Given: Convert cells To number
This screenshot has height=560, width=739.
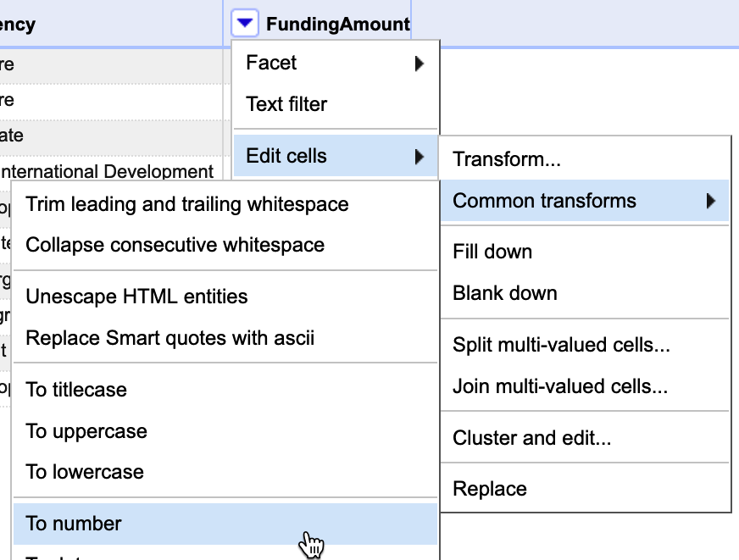Looking at the screenshot, I should 74,524.
